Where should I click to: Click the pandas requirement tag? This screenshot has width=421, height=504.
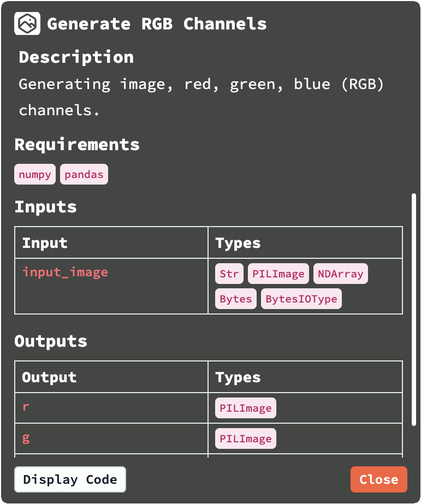pos(84,175)
